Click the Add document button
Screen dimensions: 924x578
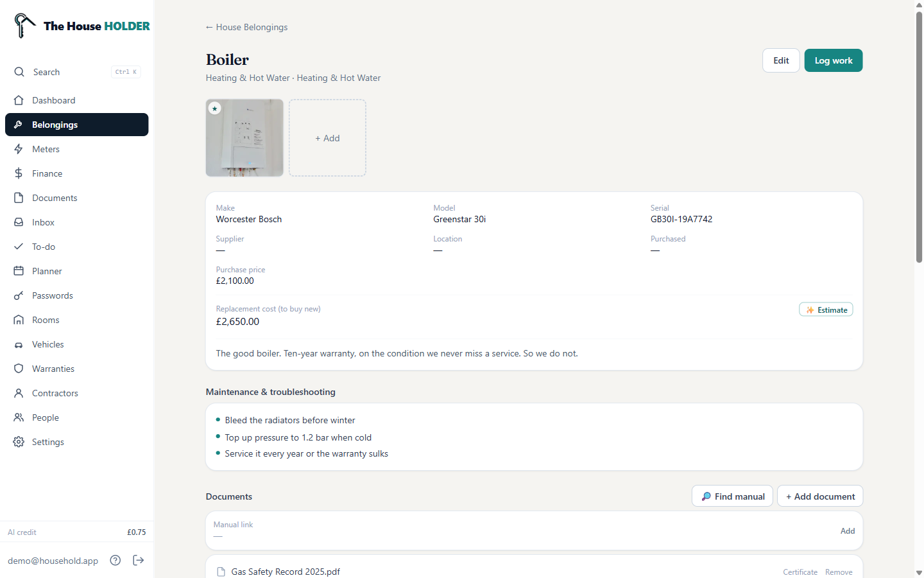[x=820, y=496]
